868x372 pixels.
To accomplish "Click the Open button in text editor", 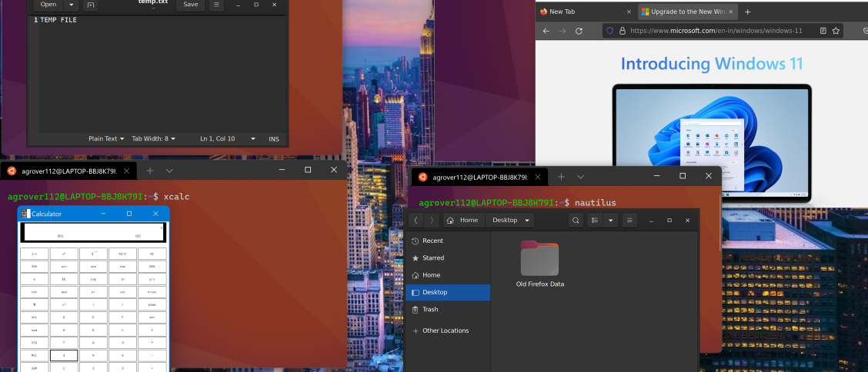I will tap(48, 5).
